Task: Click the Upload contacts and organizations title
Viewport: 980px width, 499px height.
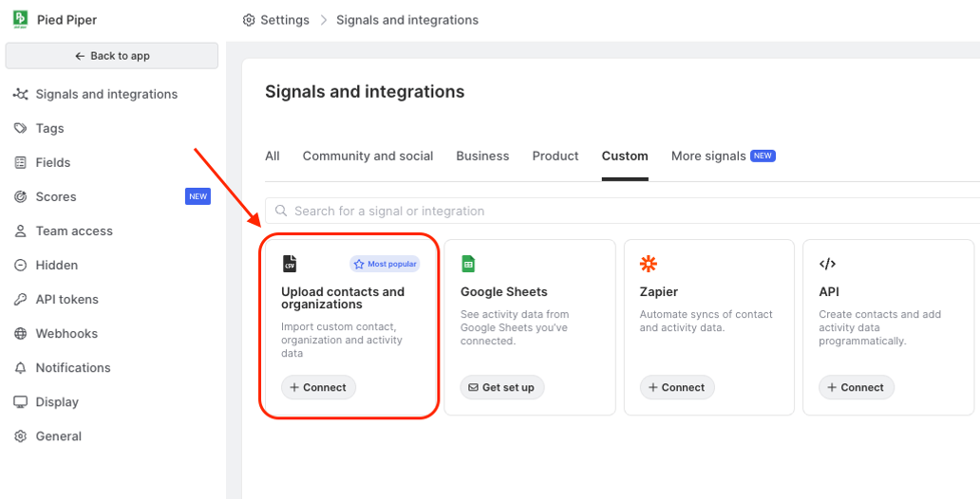Action: (343, 298)
